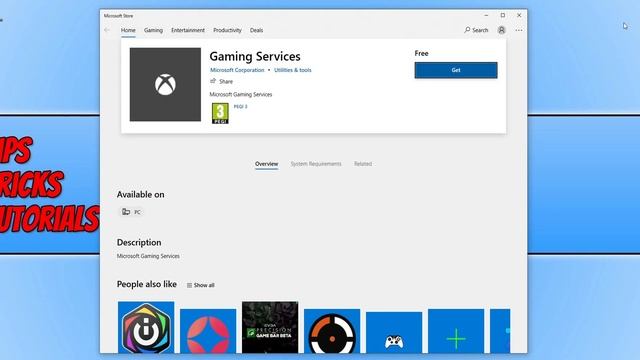The width and height of the screenshot is (640, 360).
Task: Open the rainbow hexagon power app tile
Action: (x=146, y=327)
